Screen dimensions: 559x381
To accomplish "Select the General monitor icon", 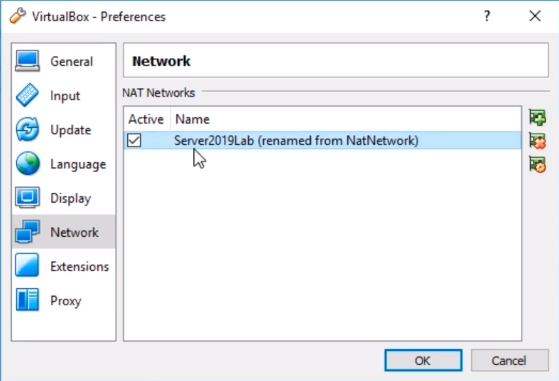I will (x=27, y=61).
